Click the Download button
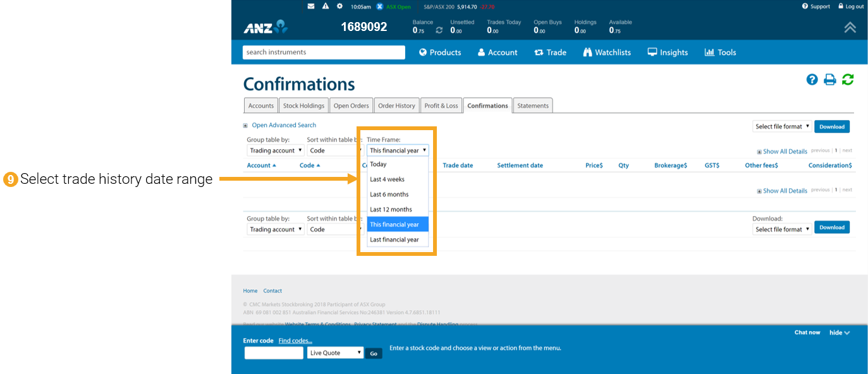This screenshot has height=374, width=868. (831, 126)
